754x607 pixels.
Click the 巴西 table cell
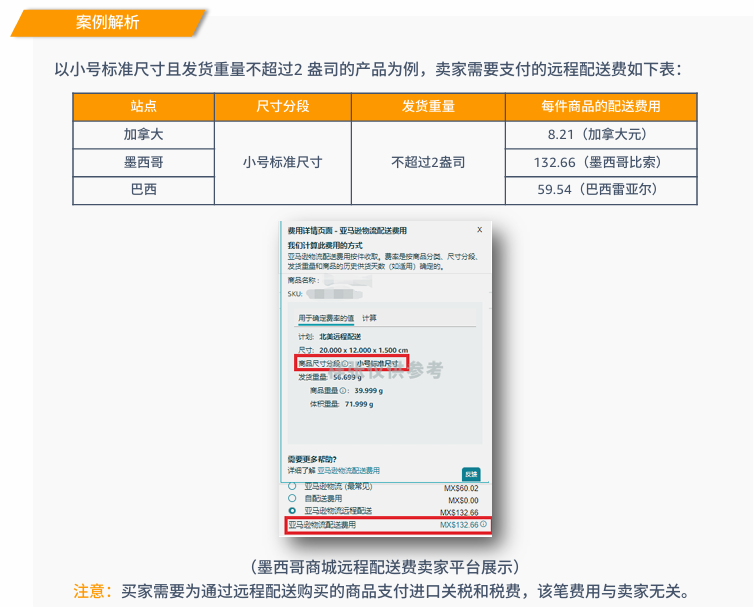pyautogui.click(x=143, y=190)
